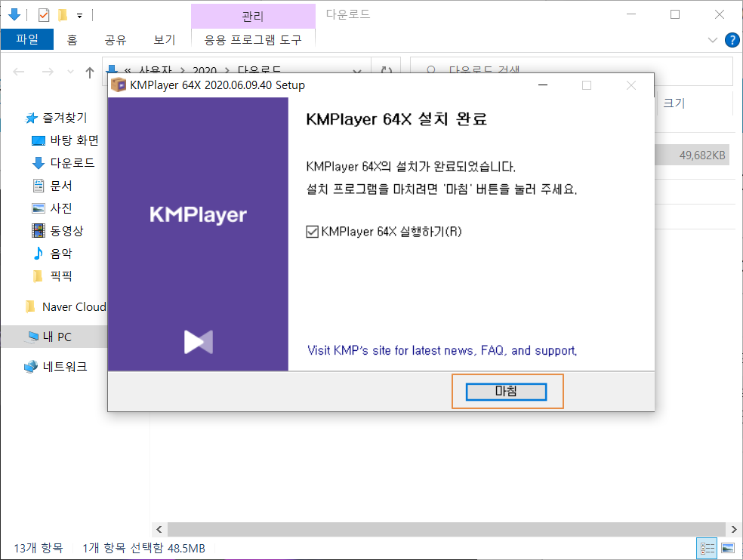Open recent locations dropdown arrow
743x560 pixels.
(71, 72)
